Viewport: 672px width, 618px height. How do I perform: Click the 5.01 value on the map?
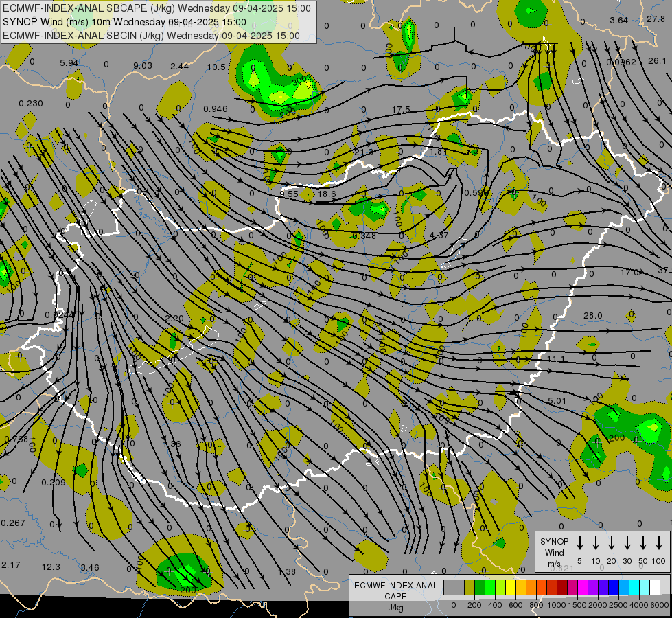(x=557, y=401)
